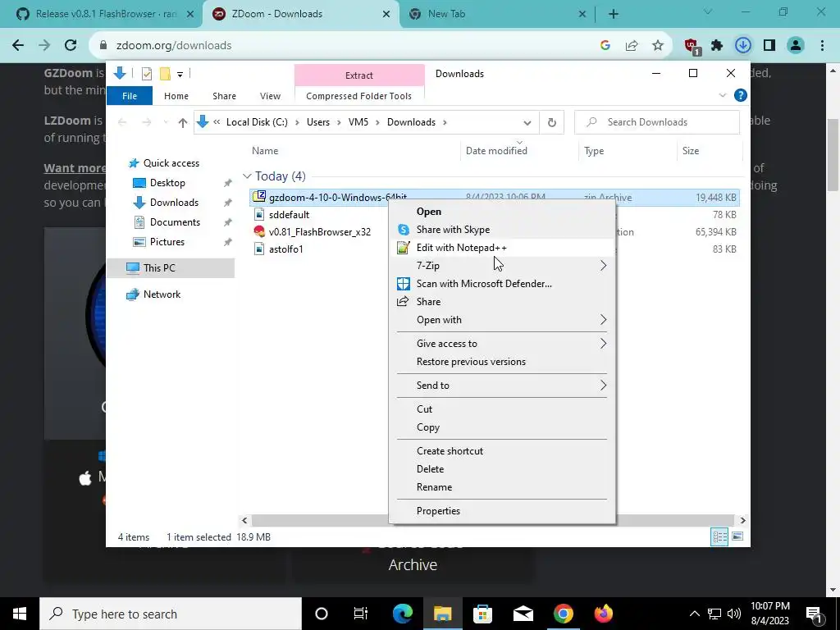
Task: Open the File ribbon tab
Action: 130,96
